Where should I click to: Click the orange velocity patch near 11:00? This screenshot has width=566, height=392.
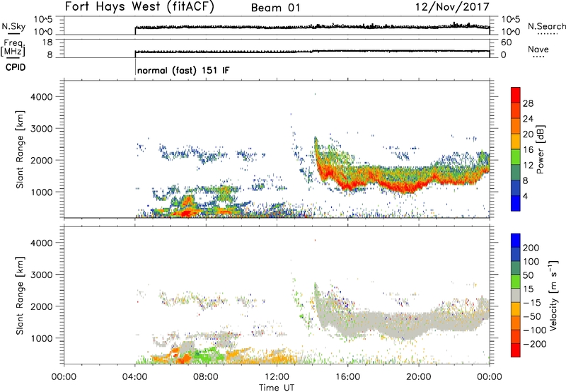click(x=258, y=359)
